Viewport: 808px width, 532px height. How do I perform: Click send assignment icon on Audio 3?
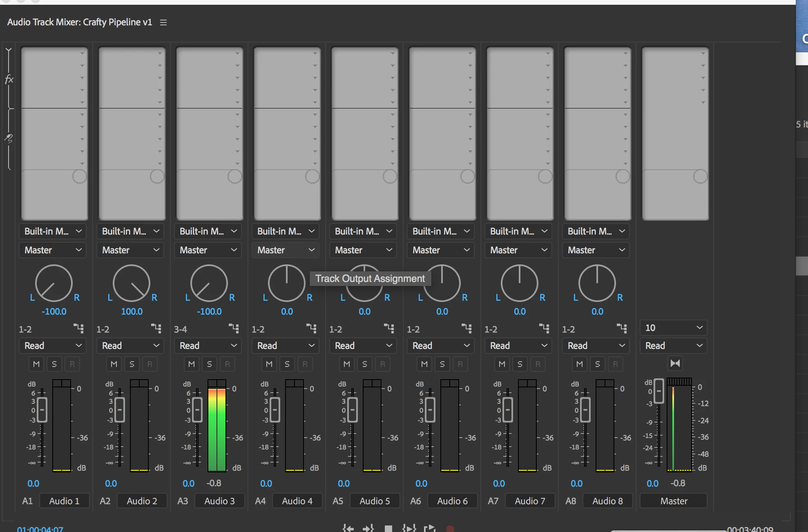pyautogui.click(x=234, y=329)
